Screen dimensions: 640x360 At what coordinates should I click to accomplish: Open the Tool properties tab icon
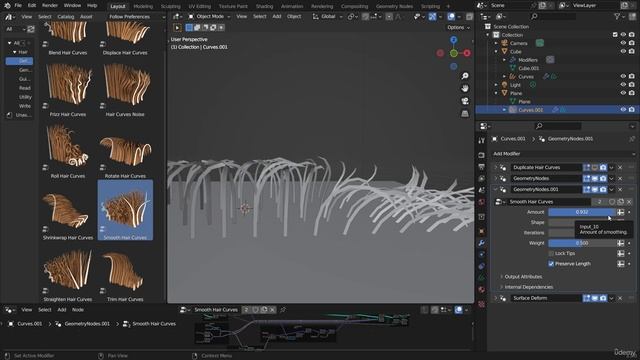click(482, 140)
